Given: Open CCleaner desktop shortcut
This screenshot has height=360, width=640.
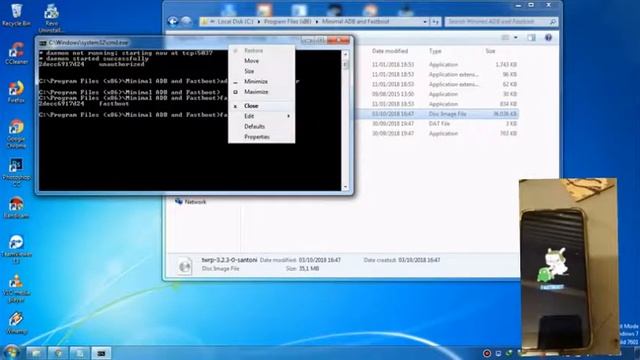Looking at the screenshot, I should point(16,53).
